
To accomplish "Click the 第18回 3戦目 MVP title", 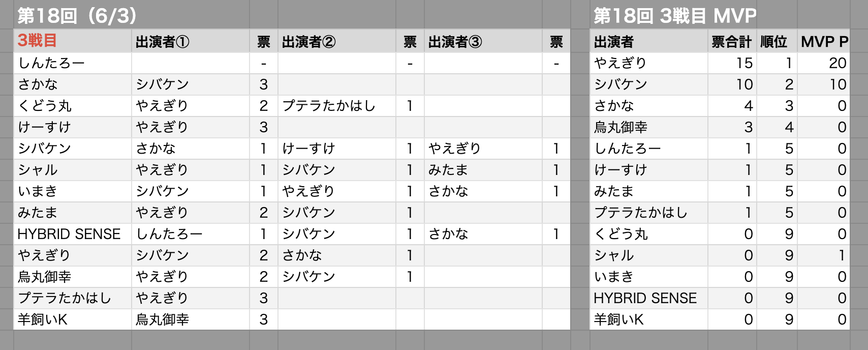I will click(x=675, y=16).
